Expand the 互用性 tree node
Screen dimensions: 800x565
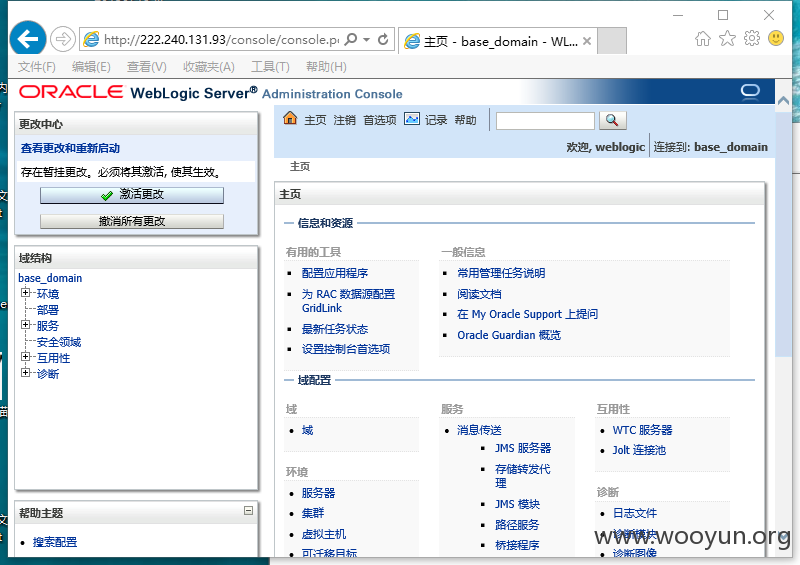click(x=25, y=357)
